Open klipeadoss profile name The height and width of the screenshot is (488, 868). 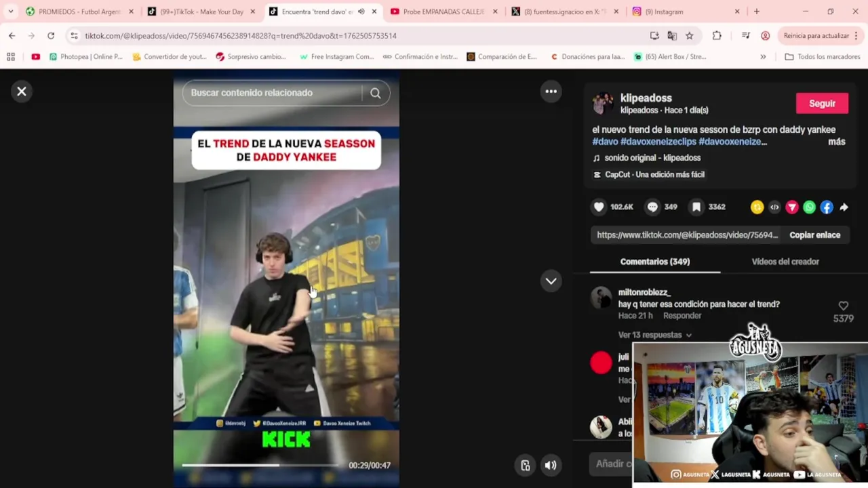pos(646,98)
